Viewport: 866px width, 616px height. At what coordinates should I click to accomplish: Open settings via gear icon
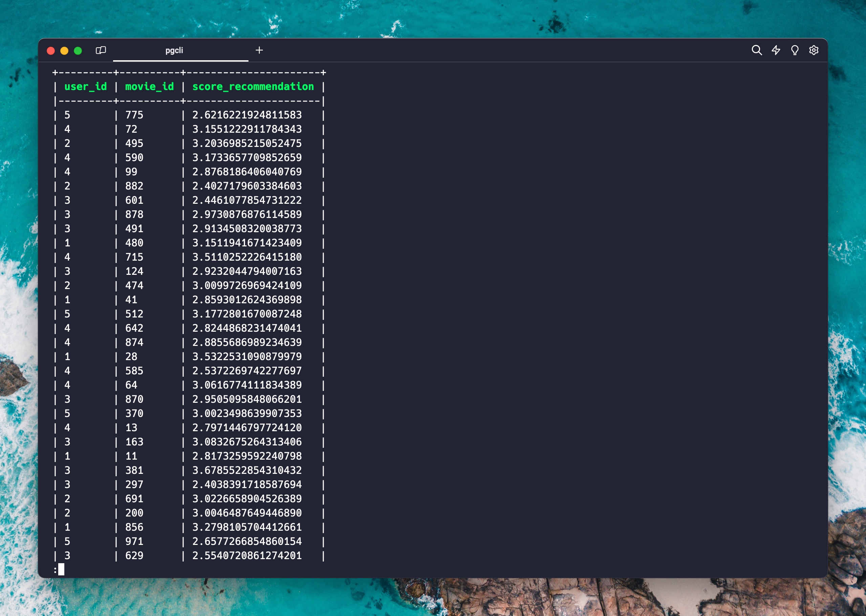814,50
